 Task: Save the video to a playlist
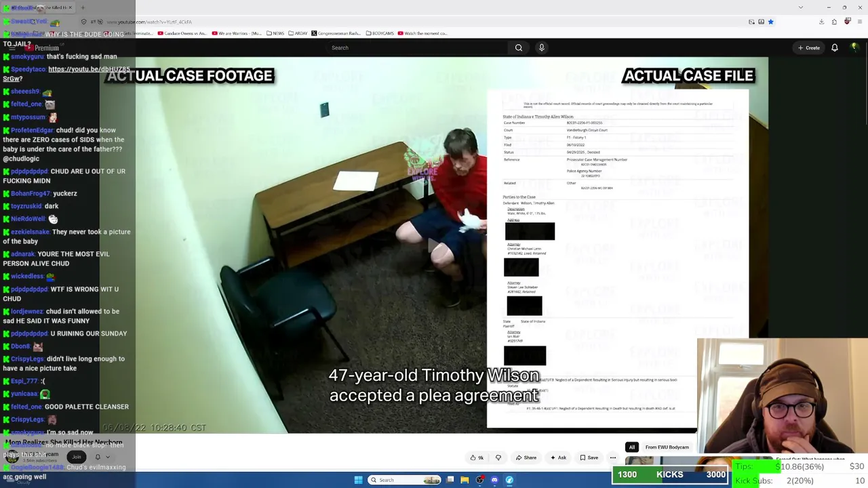pos(589,457)
